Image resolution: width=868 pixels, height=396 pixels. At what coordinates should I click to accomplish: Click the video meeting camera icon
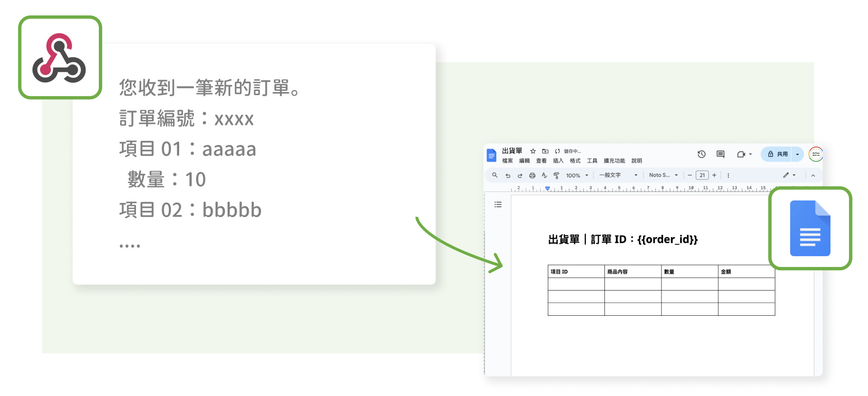click(741, 154)
